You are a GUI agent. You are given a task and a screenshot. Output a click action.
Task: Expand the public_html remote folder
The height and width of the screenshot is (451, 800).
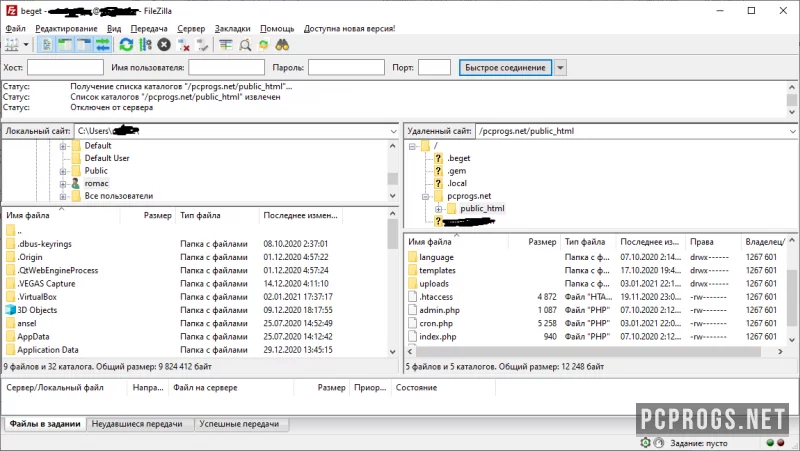coord(438,209)
